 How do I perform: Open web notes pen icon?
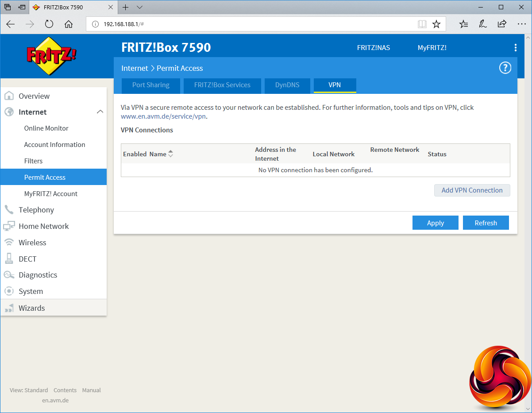483,24
